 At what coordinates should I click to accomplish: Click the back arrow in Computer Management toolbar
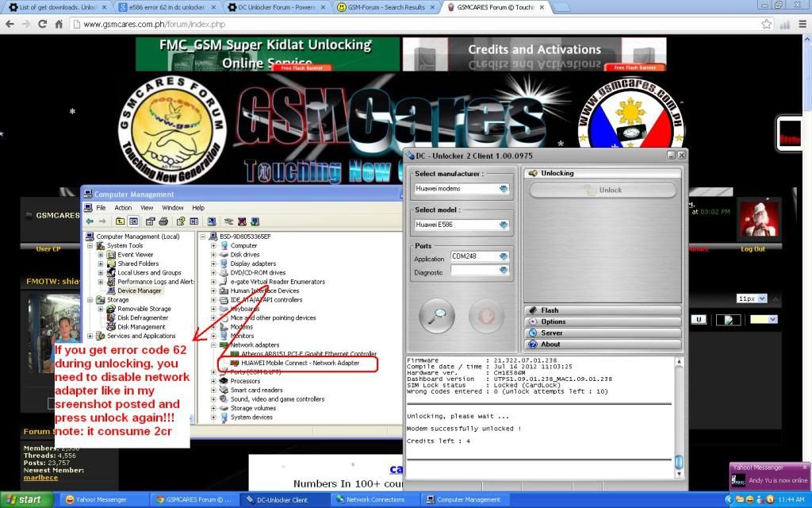coord(90,221)
